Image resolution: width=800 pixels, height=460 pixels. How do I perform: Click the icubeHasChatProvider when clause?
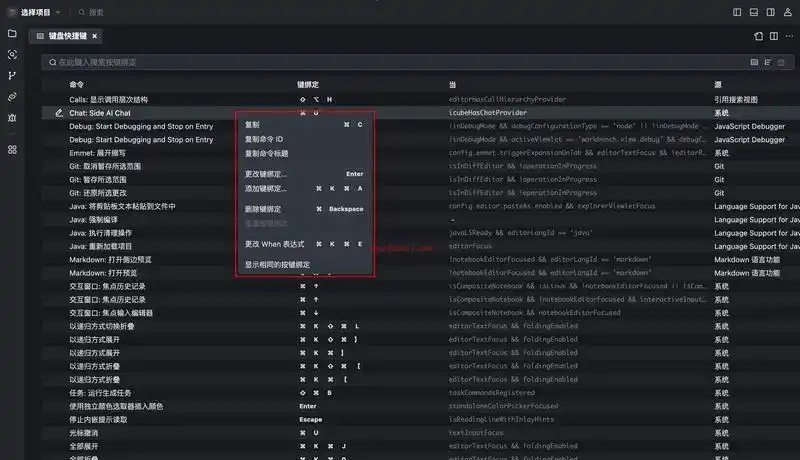488,113
